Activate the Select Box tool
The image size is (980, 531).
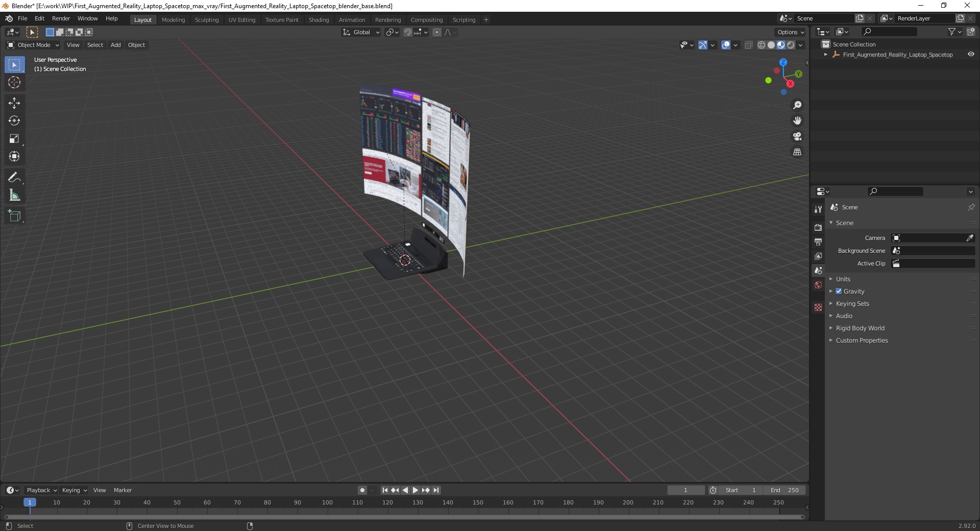[x=14, y=65]
